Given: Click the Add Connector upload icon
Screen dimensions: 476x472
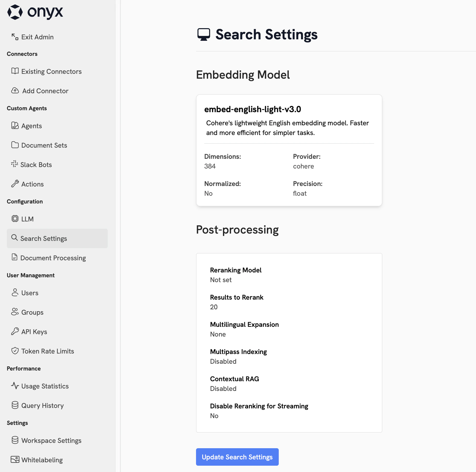Looking at the screenshot, I should pyautogui.click(x=15, y=91).
